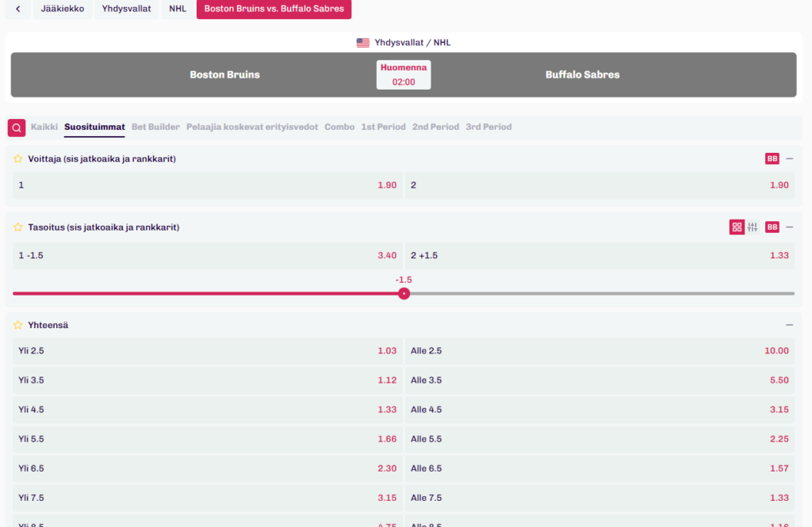The height and width of the screenshot is (527, 812).
Task: Bet on Boston Bruins win at 1.90
Action: 208,185
